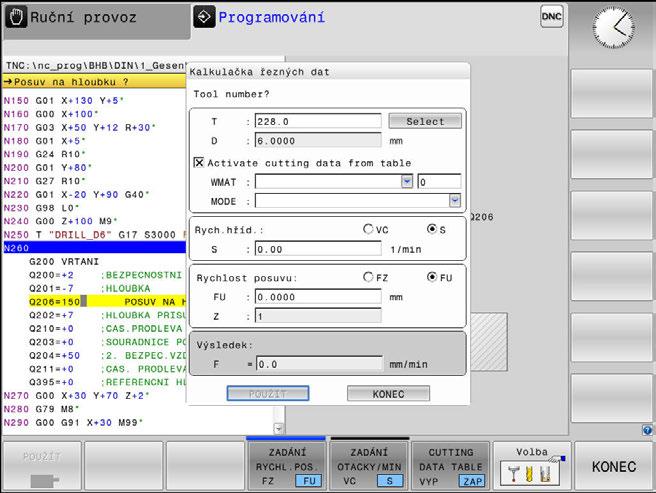Click the KONEC softkey at bottom right
This screenshot has height=493, width=656.
614,466
